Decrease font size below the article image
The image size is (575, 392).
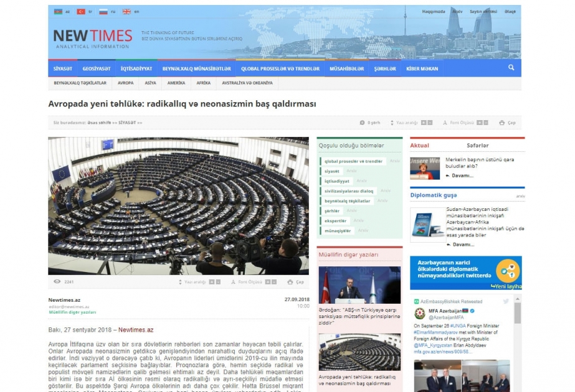pyautogui.click(x=273, y=282)
